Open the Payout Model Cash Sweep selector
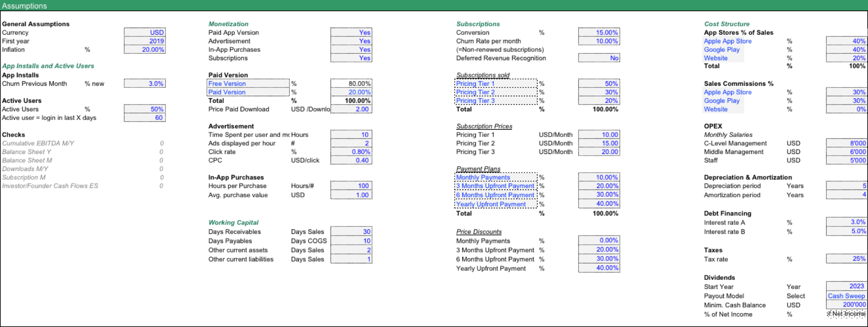The height and width of the screenshot is (327, 868). tap(846, 296)
